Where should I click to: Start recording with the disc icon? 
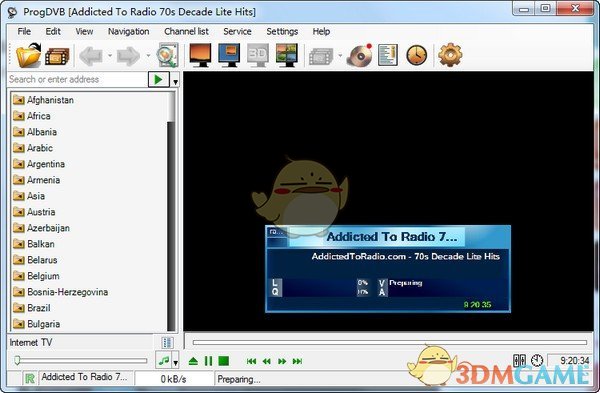[x=360, y=56]
